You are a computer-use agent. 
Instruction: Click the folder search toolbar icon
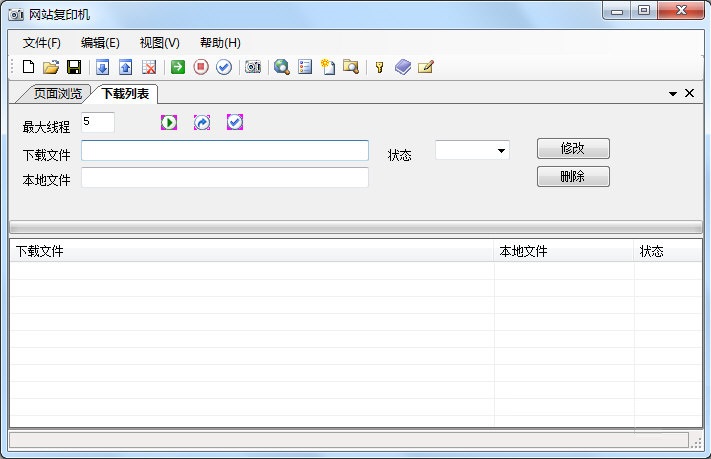[x=351, y=67]
